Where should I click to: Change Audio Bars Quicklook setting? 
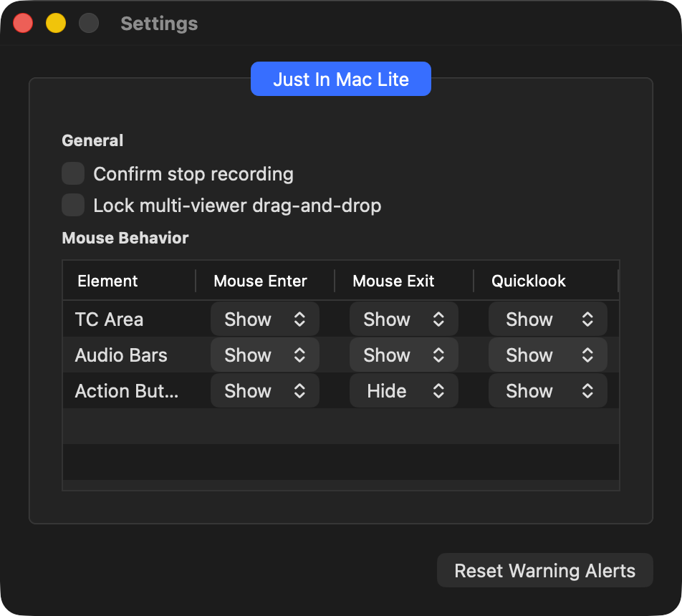click(547, 355)
